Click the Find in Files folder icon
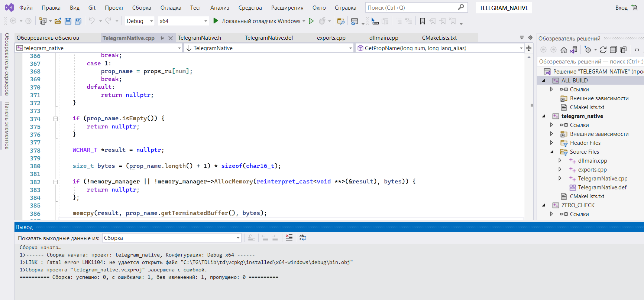The width and height of the screenshot is (644, 300). (x=341, y=21)
